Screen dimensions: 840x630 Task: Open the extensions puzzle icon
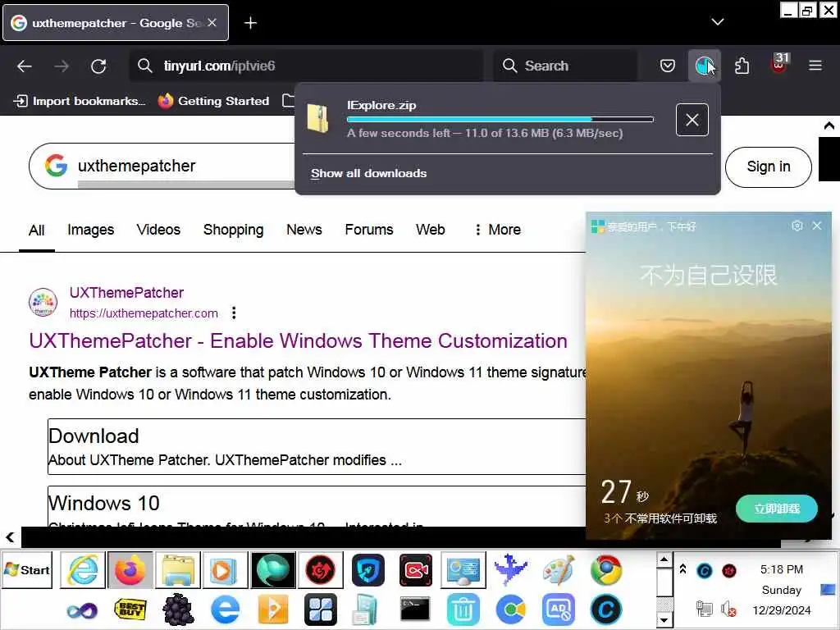point(742,66)
